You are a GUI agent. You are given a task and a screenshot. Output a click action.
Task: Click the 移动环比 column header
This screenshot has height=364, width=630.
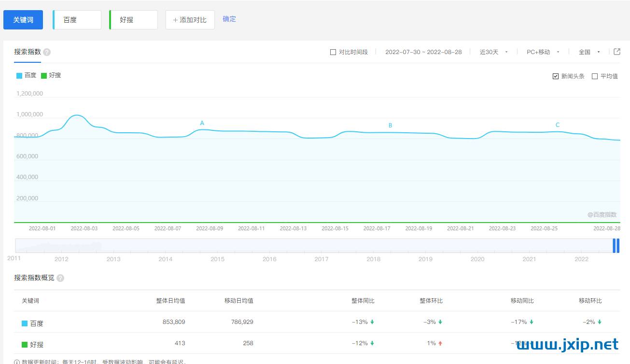590,301
